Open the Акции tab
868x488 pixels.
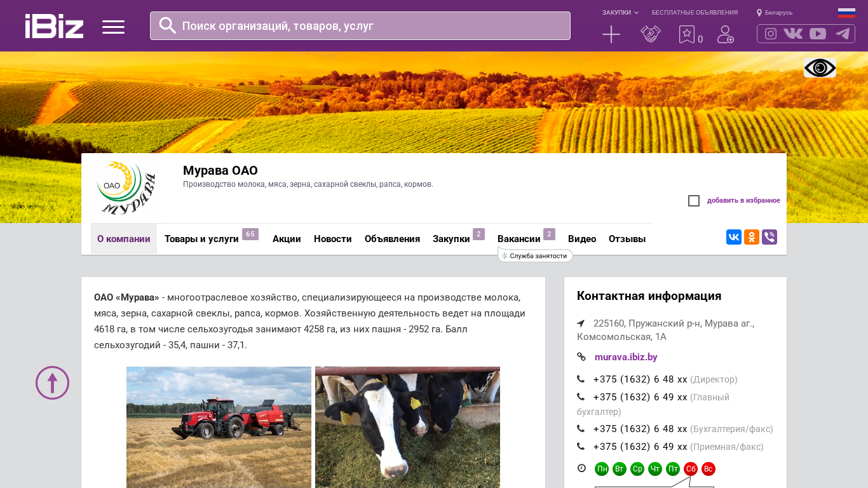point(287,239)
